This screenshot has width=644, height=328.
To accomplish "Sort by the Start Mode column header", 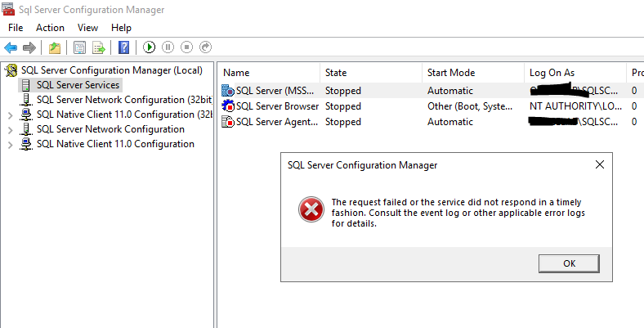I will 473,73.
